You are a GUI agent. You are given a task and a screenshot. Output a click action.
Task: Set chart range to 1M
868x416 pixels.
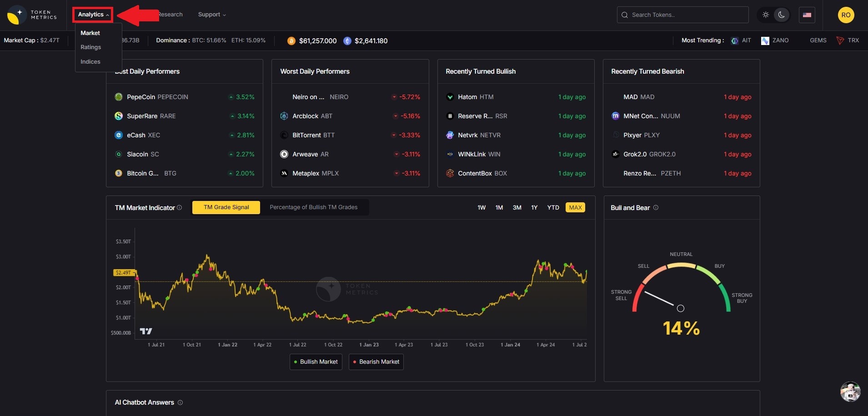point(499,207)
